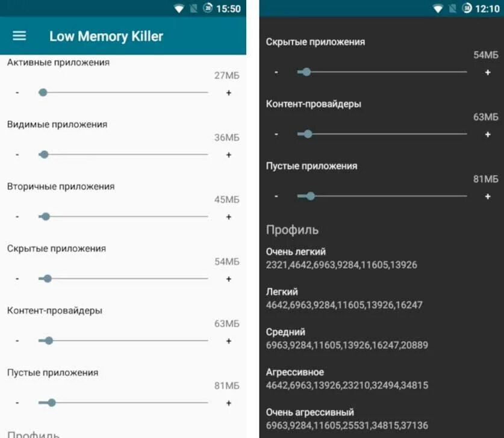
Task: Tap plus for Контент-провайдеры, left screen
Action: 229,341
